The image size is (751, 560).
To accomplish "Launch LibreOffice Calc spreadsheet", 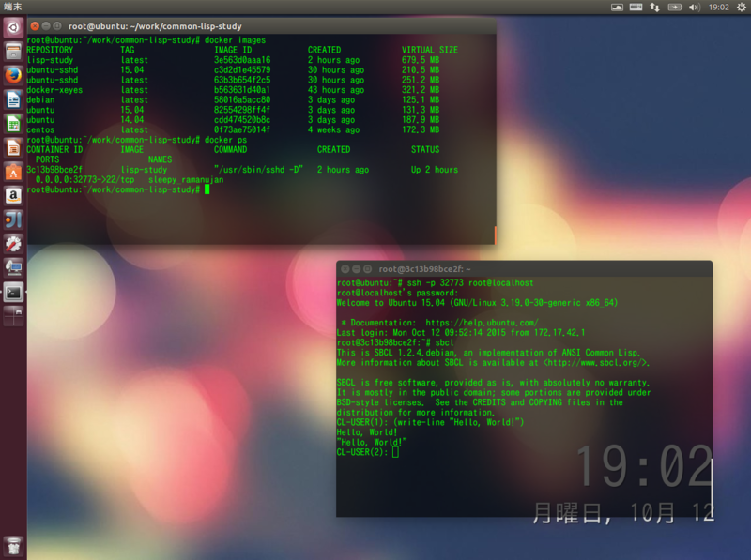I will point(13,124).
